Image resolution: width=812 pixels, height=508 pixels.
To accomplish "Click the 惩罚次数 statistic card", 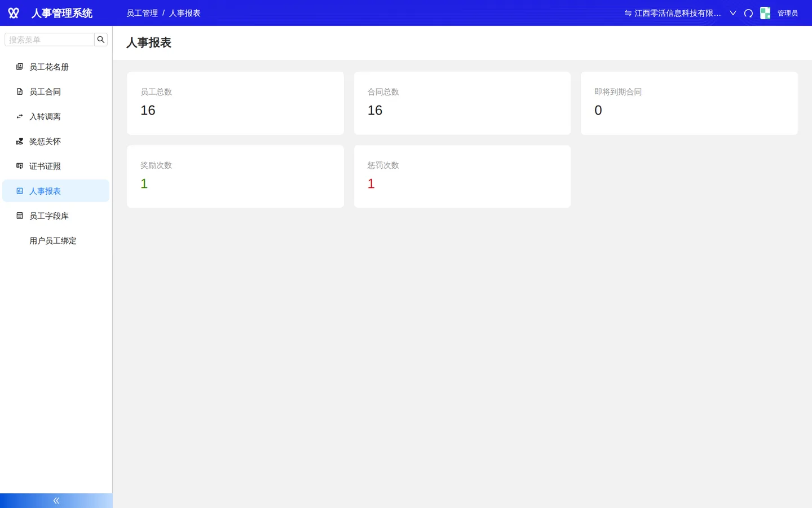I will [x=462, y=177].
